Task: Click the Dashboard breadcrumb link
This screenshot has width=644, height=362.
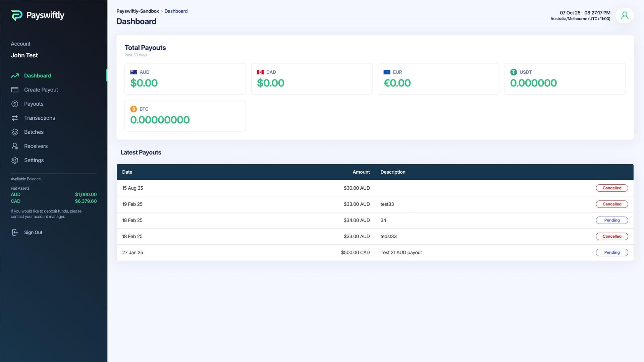Action: pyautogui.click(x=176, y=11)
